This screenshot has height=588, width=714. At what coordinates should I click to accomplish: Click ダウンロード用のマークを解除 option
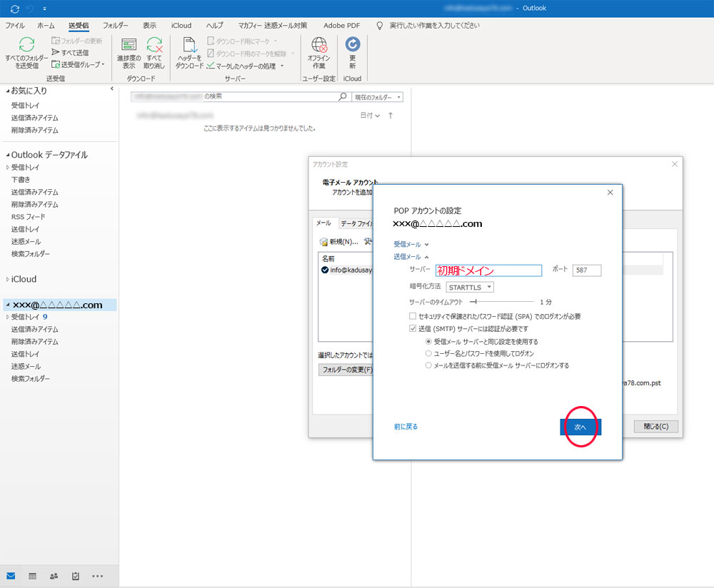click(x=251, y=54)
